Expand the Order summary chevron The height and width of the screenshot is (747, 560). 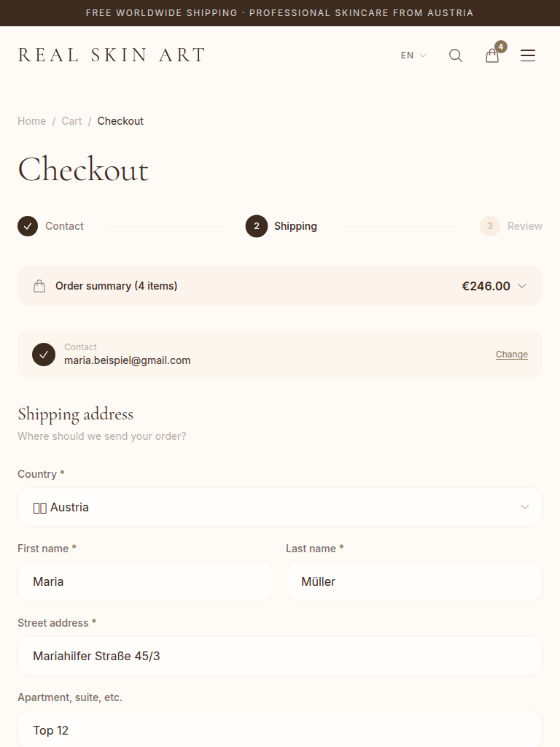[522, 286]
